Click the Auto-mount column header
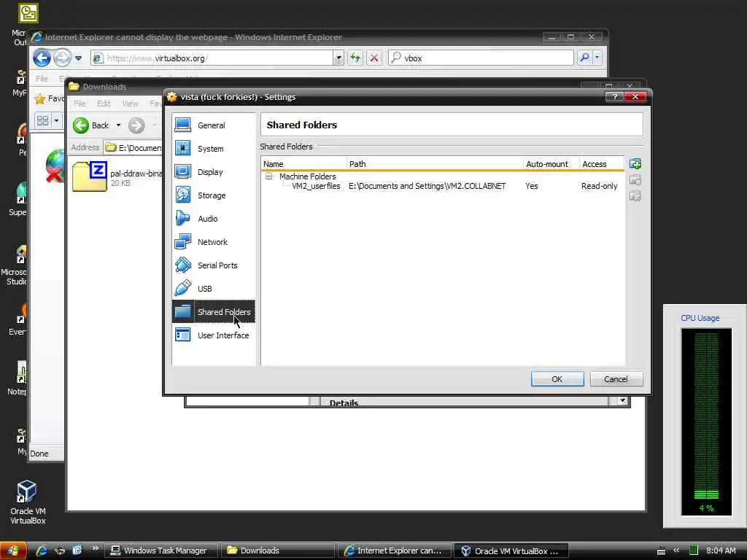Screen dimensions: 747x560 pyautogui.click(x=551, y=164)
